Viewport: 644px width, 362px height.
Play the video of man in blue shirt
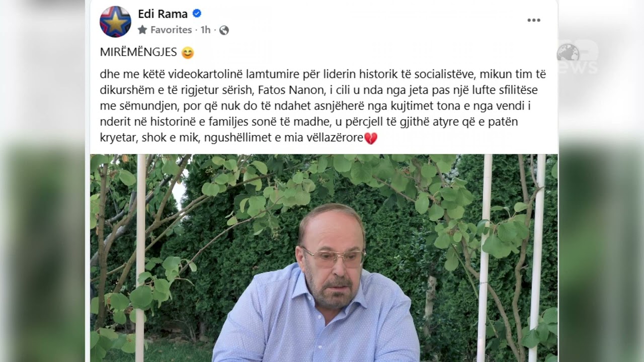(x=324, y=258)
